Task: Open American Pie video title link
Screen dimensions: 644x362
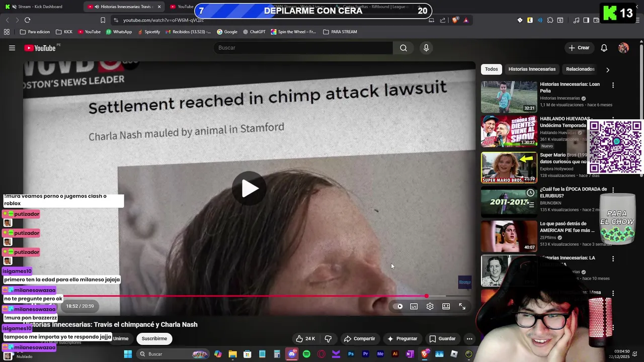Action: point(568,227)
